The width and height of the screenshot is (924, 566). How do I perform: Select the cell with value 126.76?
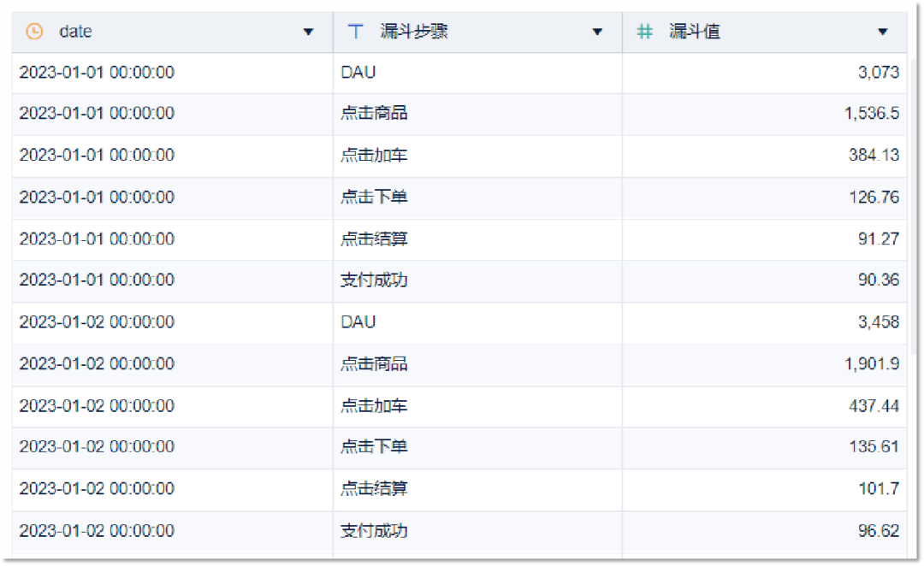(x=765, y=198)
